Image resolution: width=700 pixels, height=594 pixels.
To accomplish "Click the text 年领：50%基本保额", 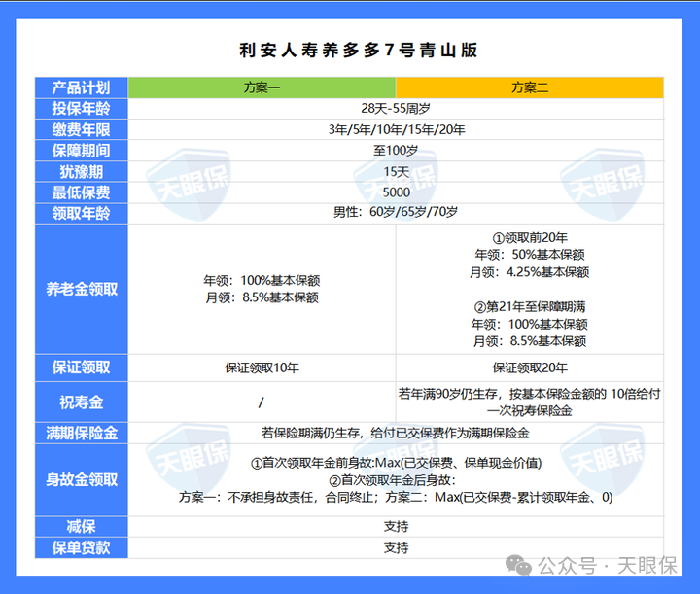I will click(530, 255).
